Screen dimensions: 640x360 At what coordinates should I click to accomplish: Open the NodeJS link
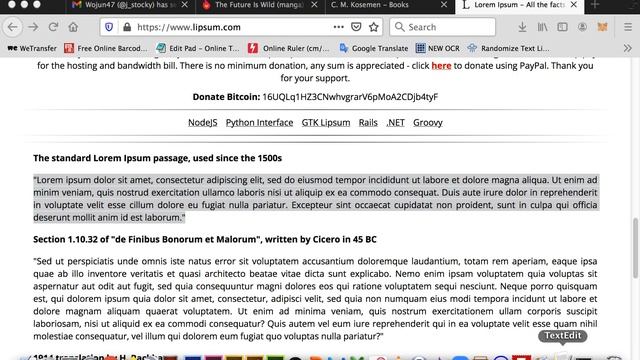pos(202,122)
